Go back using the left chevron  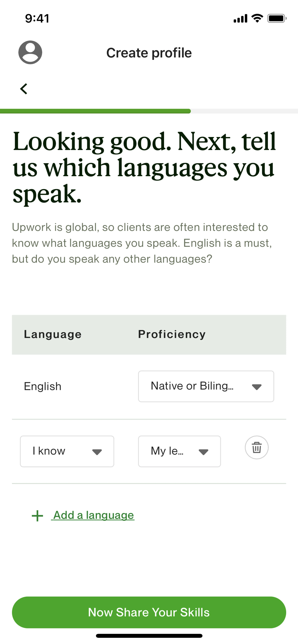coord(24,89)
